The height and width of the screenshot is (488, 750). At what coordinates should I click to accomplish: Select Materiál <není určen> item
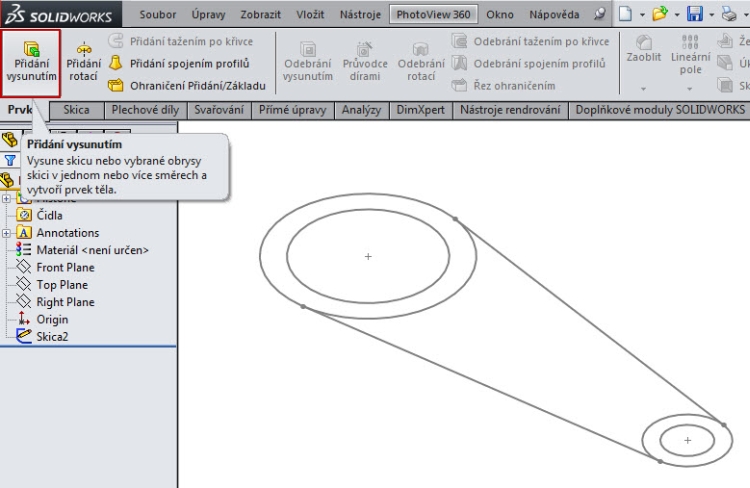click(93, 250)
